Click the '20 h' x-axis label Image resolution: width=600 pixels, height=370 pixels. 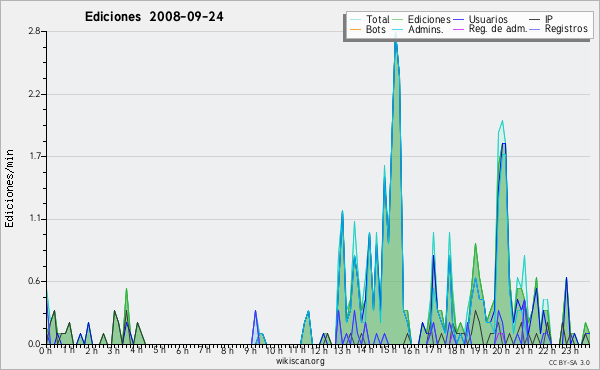[x=501, y=351]
